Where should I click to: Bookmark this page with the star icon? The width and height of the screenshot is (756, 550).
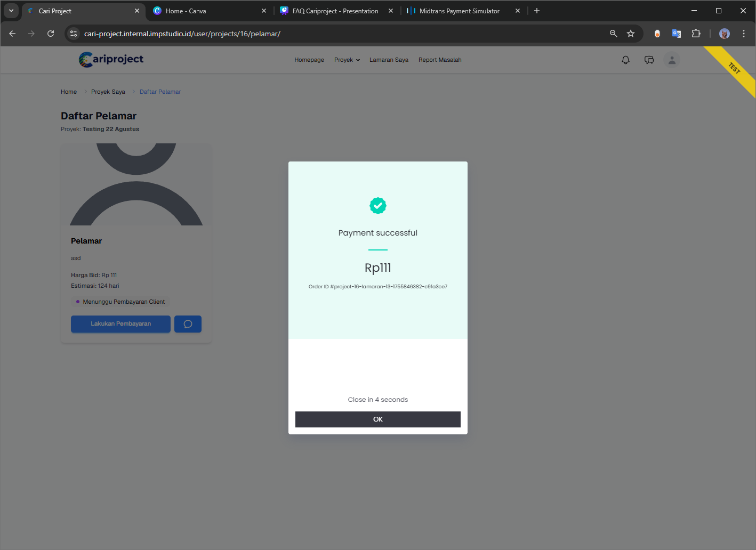[x=631, y=34]
